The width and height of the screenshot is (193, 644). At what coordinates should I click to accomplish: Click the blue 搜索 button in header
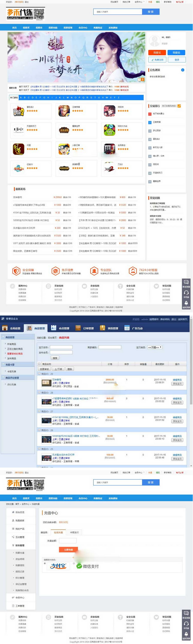(x=151, y=12)
